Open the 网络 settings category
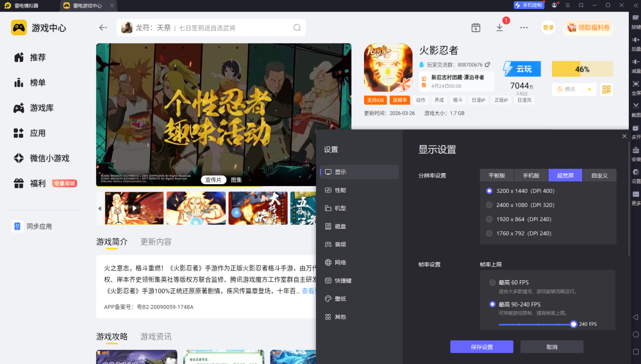 [x=359, y=263]
